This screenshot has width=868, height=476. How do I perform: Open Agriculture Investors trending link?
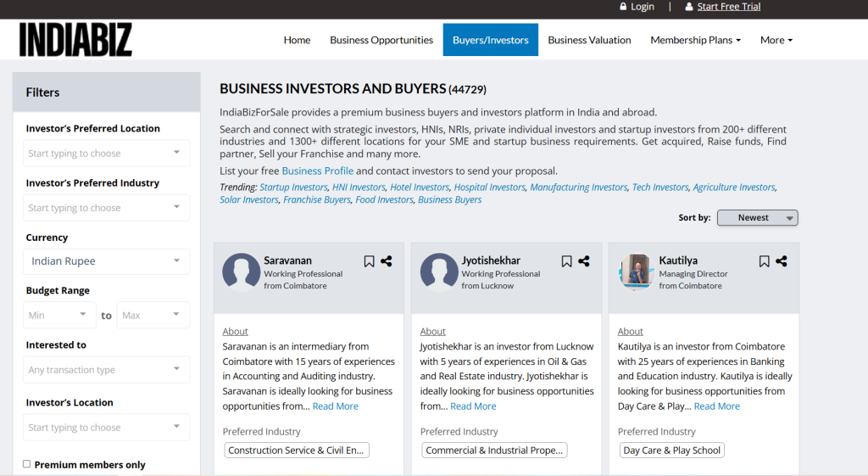click(x=733, y=188)
